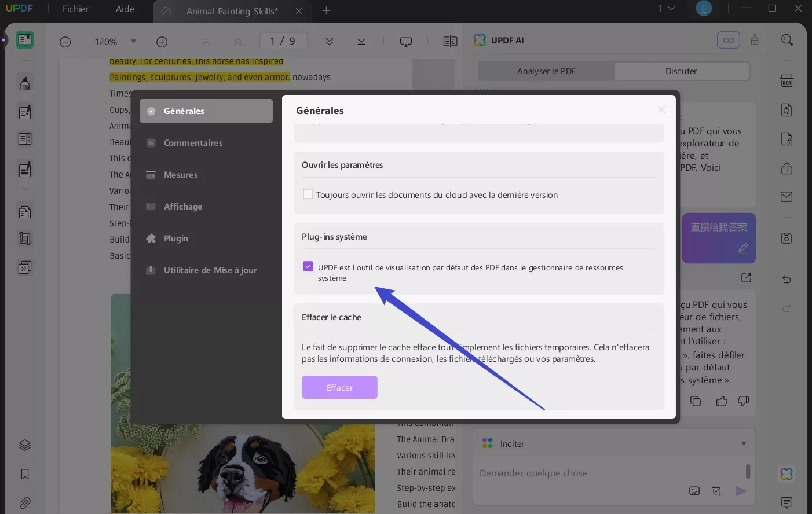812x514 pixels.
Task: Open the crop pages tool
Action: point(25,238)
